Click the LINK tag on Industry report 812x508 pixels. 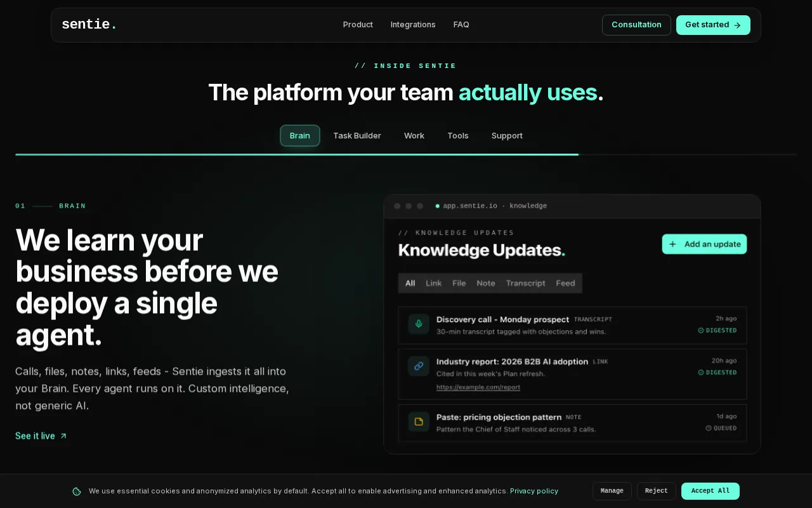tap(600, 362)
